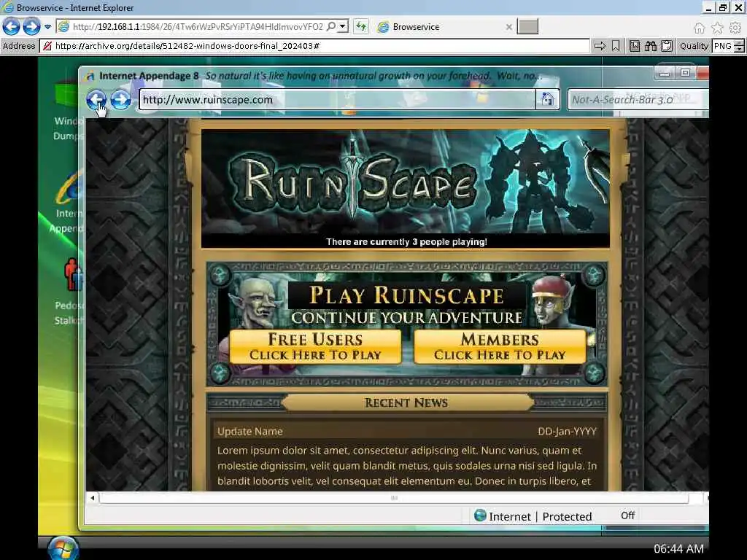
Task: Close the Browservice tab
Action: tap(508, 27)
